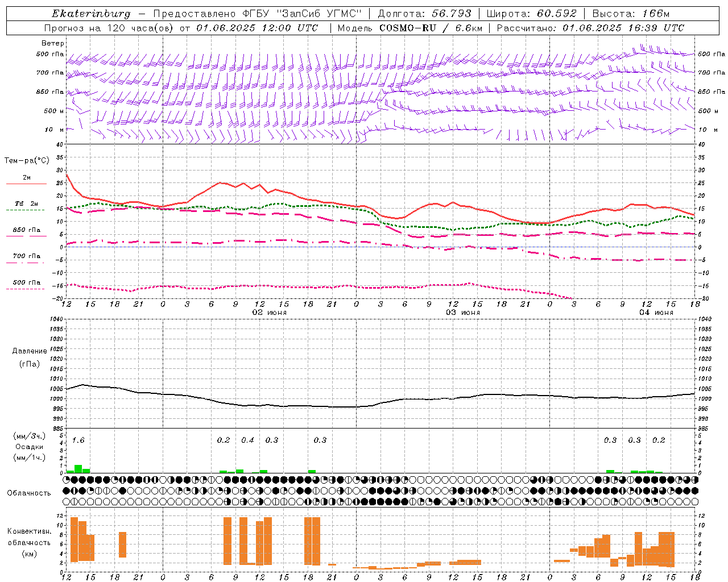The image size is (728, 582).
Task: Click the Модель COSMO-RU / 6.6км label
Action: pyautogui.click(x=409, y=28)
